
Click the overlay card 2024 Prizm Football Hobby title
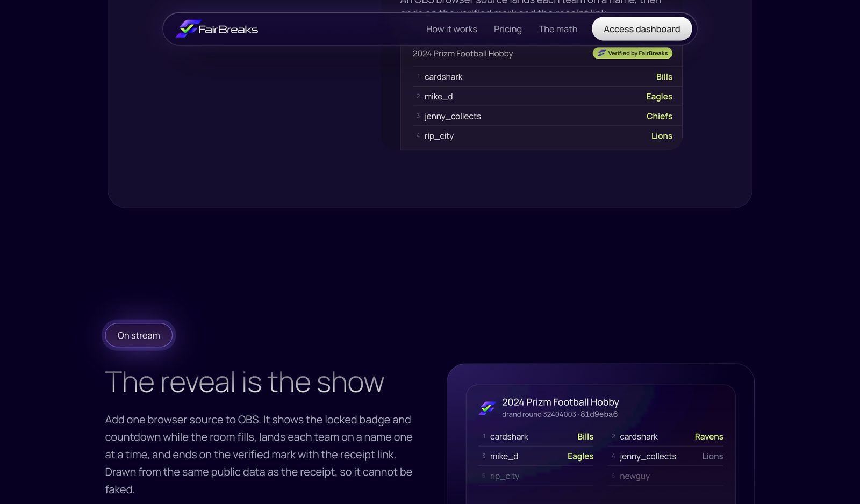coord(560,402)
